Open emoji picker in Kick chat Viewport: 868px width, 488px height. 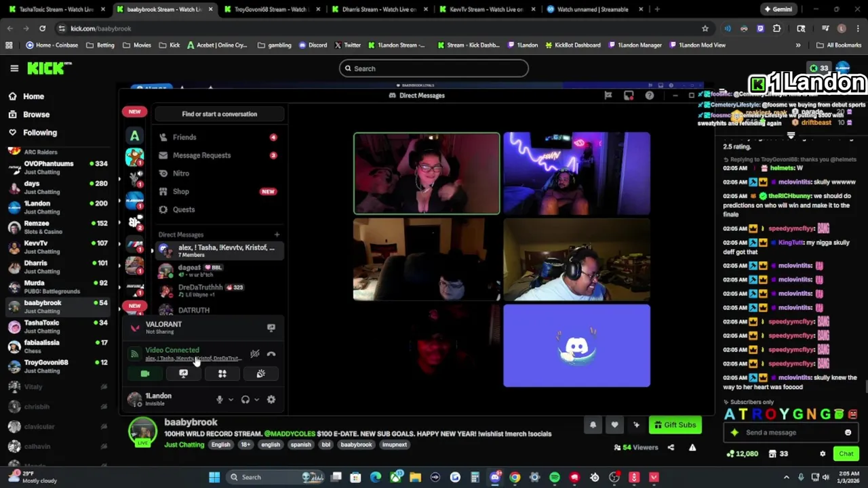848,432
